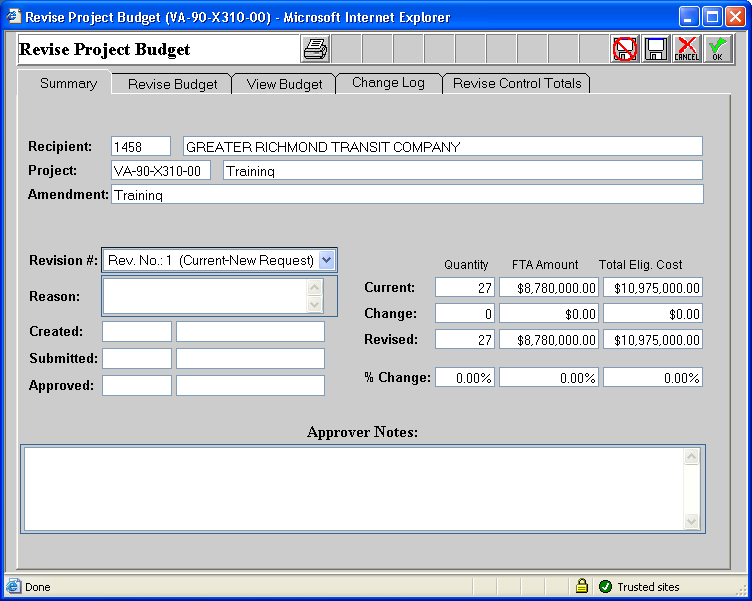Click the % Change Total Elig. Cost field
The image size is (752, 601).
[x=653, y=377]
